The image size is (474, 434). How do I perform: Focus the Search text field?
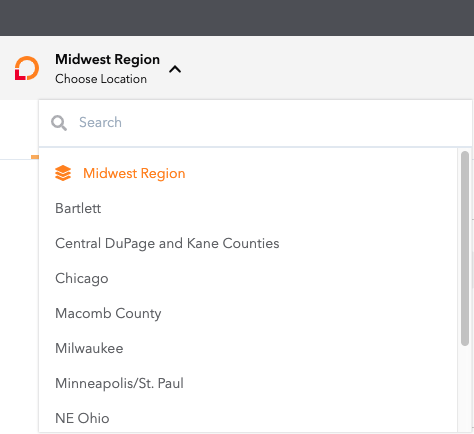tap(255, 123)
